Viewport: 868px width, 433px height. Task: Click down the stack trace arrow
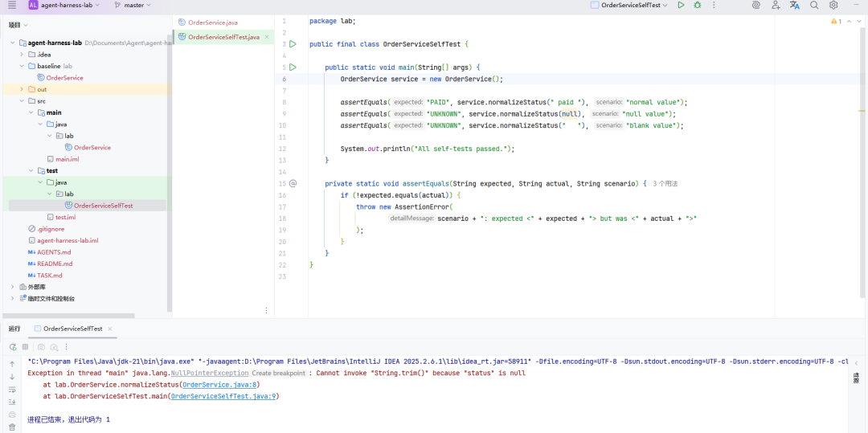pos(12,377)
